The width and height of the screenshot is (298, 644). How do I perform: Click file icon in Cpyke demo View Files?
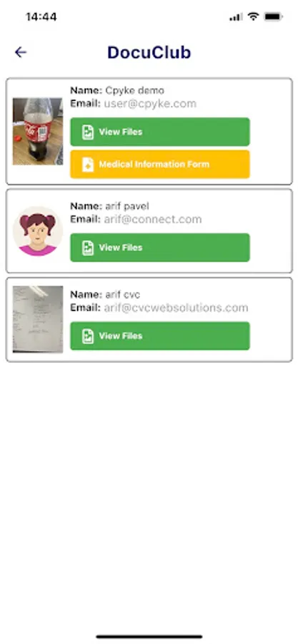click(x=88, y=132)
